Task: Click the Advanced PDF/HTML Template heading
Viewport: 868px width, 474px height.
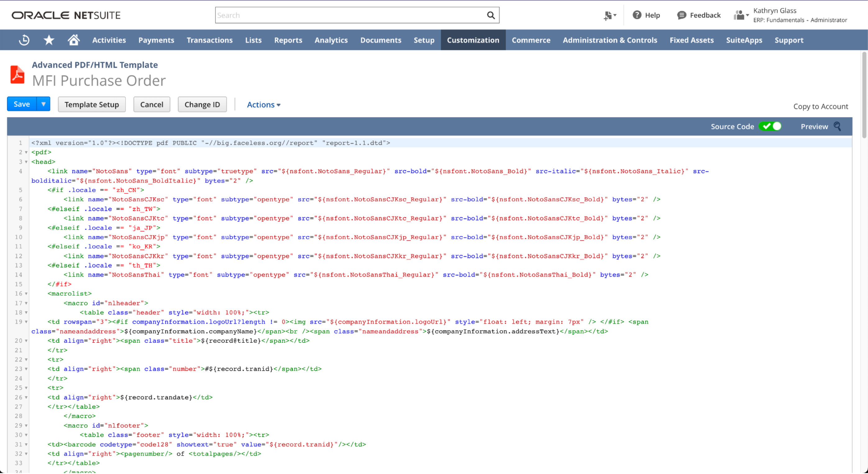Action: click(x=95, y=65)
